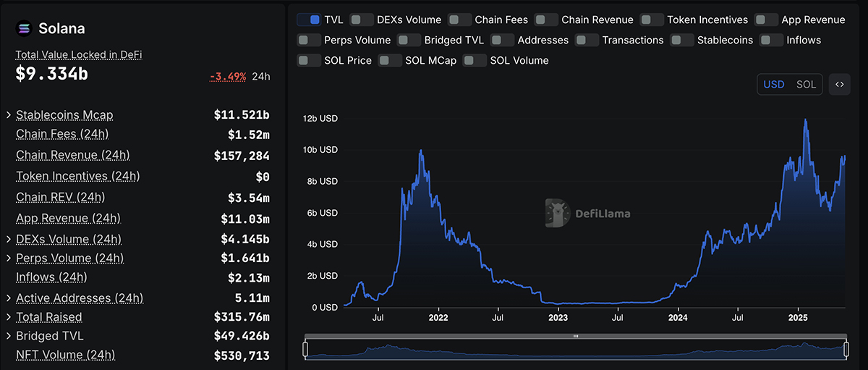
Task: Grab the left range slider handle
Action: (x=305, y=350)
